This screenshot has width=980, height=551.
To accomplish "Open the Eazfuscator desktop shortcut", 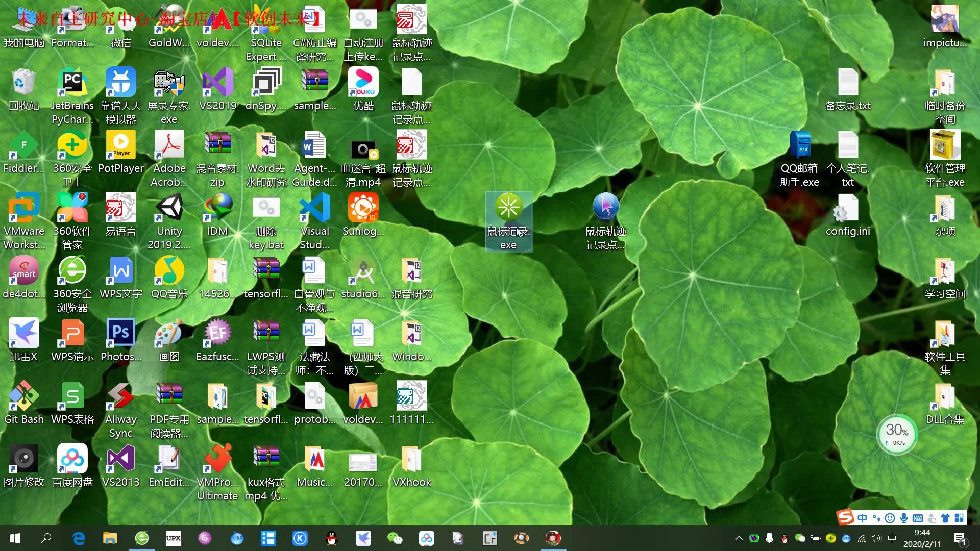I will coord(217,340).
